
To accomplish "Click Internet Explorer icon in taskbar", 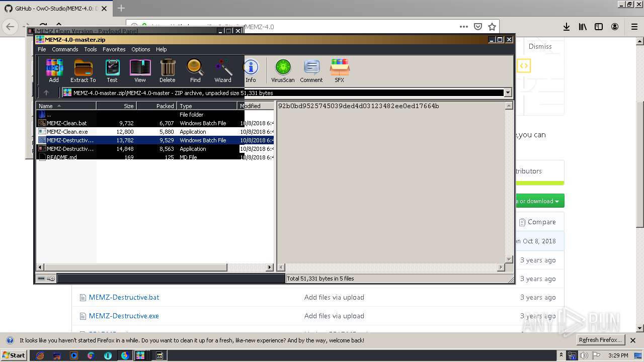I will click(40, 355).
